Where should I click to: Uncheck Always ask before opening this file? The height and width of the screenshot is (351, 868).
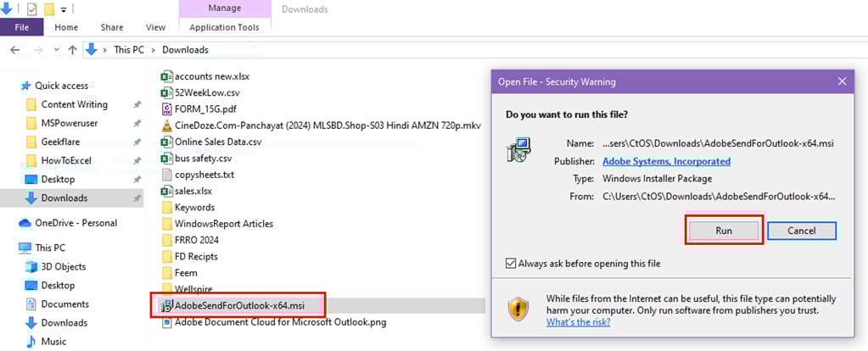511,264
